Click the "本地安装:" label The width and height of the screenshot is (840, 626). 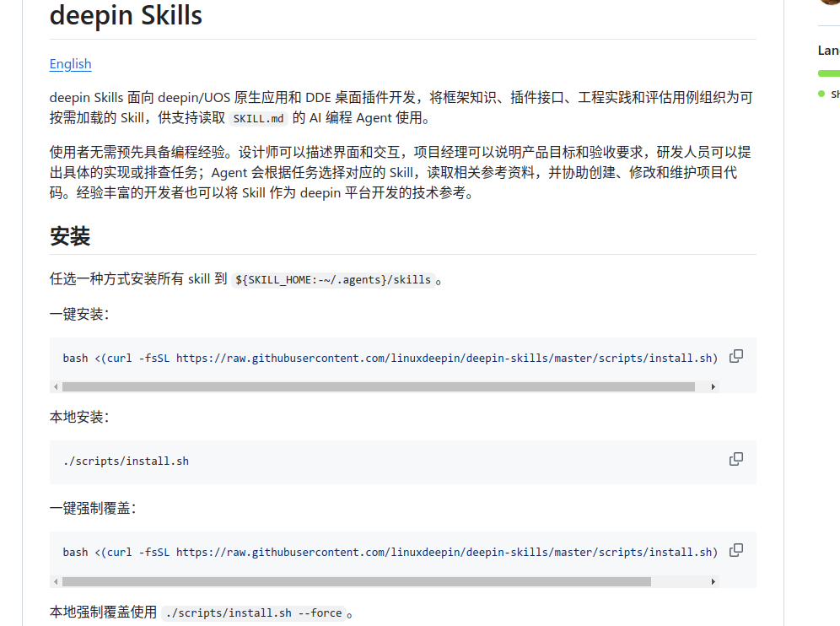coord(79,417)
